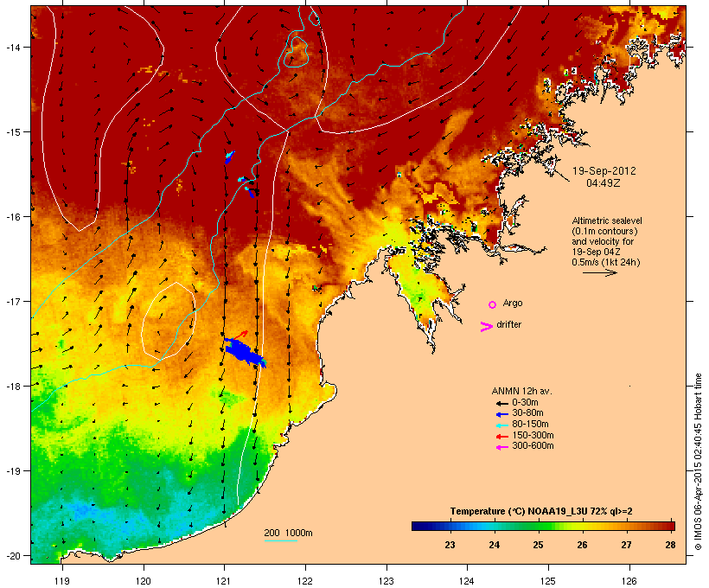Click the colorbar tick label 24

494,545
